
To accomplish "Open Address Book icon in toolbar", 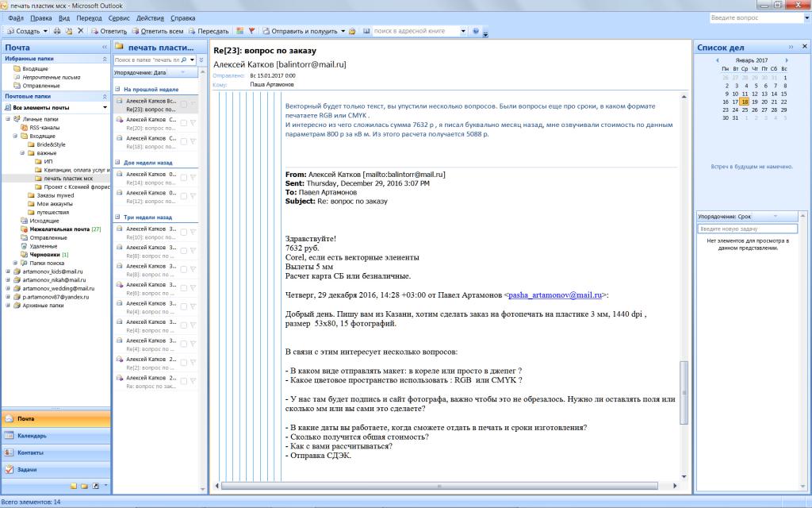I will click(x=366, y=31).
